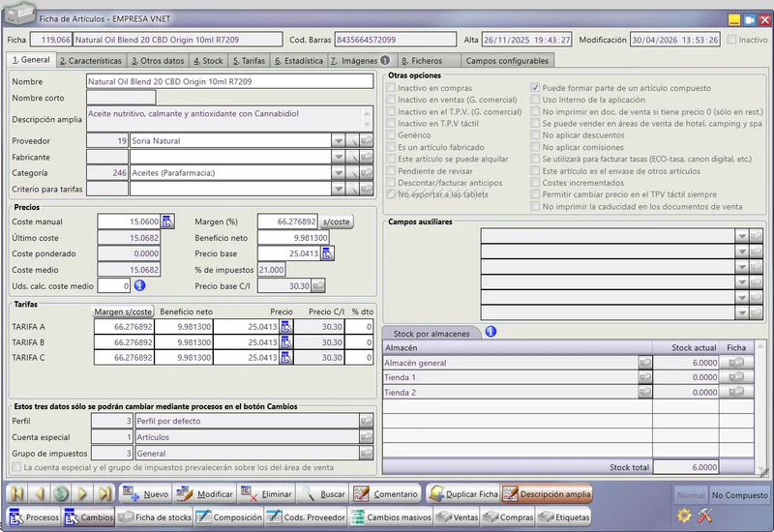Viewport: 774px width, 532px height.
Task: Click info icon next to Stock por almacenes
Action: pos(491,332)
